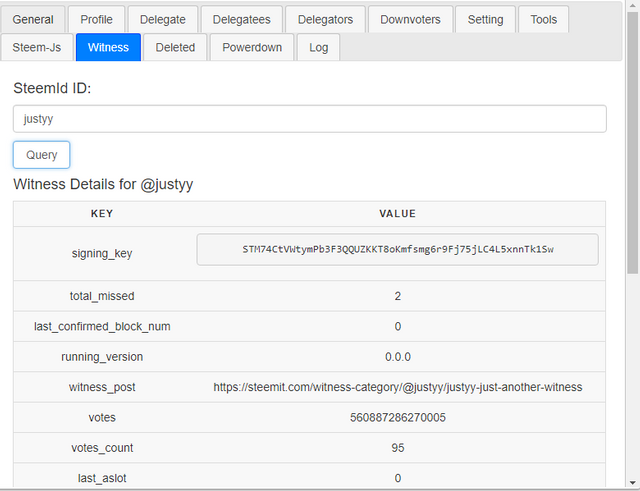Open the Log tab

(x=318, y=47)
